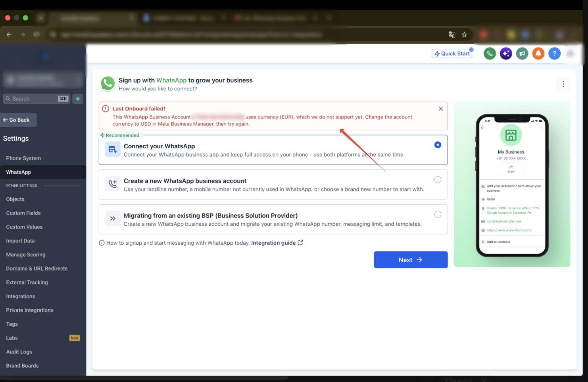This screenshot has height=382, width=588.
Task: Open Integrations in the sidebar
Action: tap(20, 296)
